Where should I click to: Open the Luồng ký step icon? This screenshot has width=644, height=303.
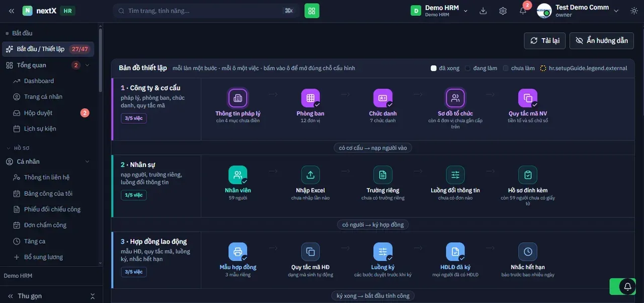(x=383, y=252)
